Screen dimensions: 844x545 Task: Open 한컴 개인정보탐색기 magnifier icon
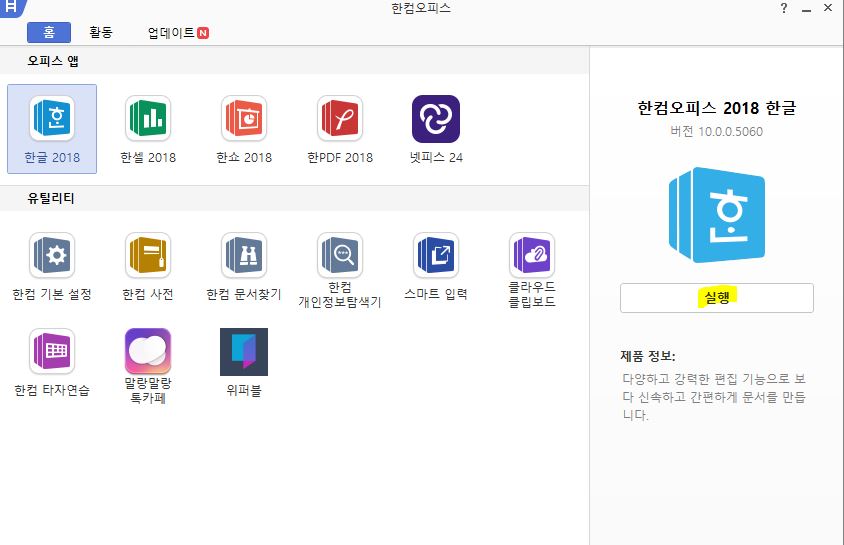click(340, 255)
